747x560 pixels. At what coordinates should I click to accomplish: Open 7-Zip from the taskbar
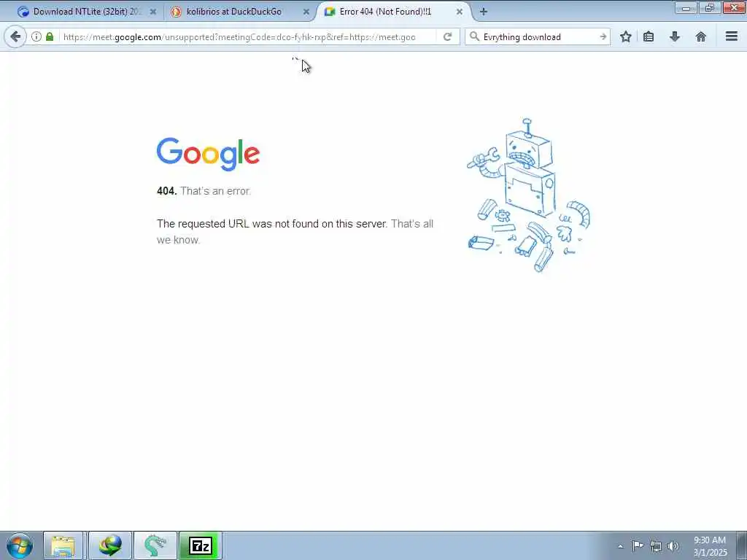[201, 545]
